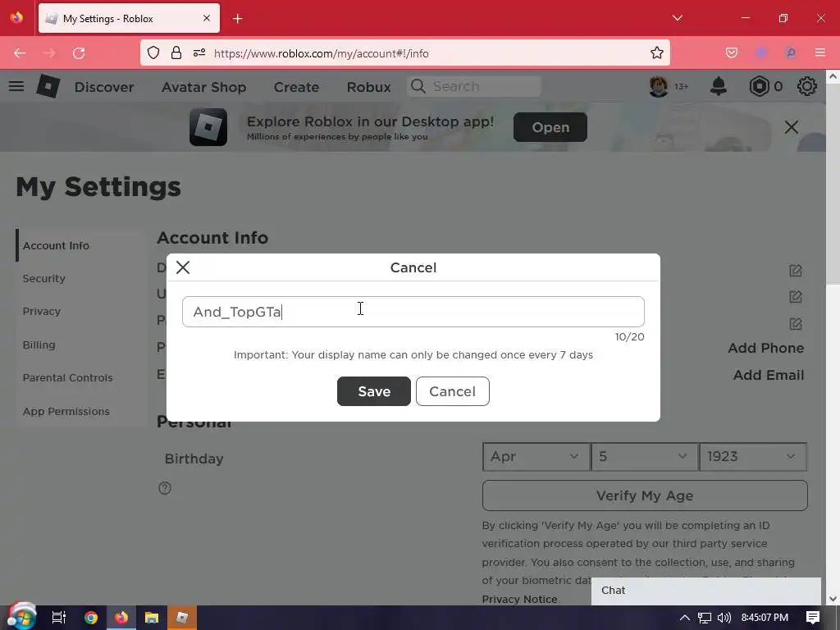Save the new display name

pos(374,391)
